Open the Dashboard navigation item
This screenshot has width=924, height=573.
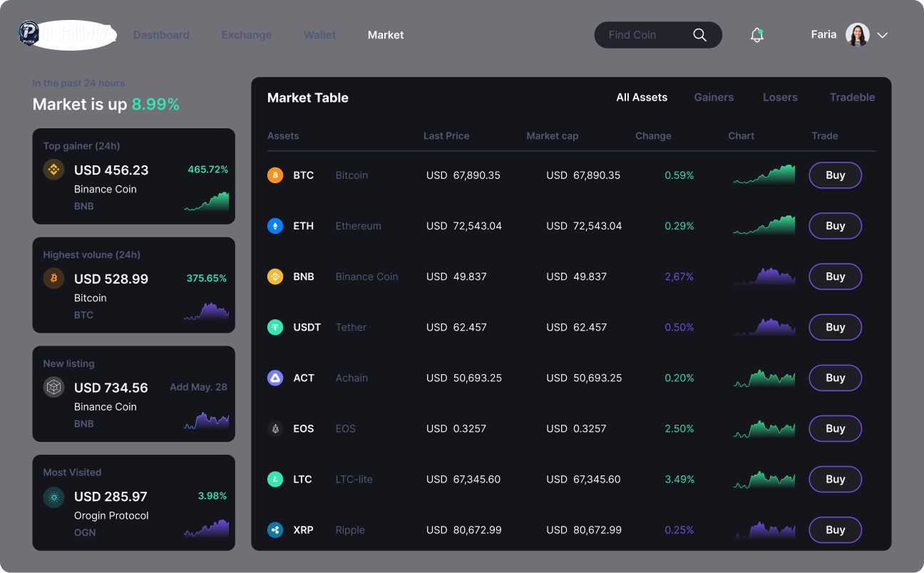pyautogui.click(x=161, y=35)
